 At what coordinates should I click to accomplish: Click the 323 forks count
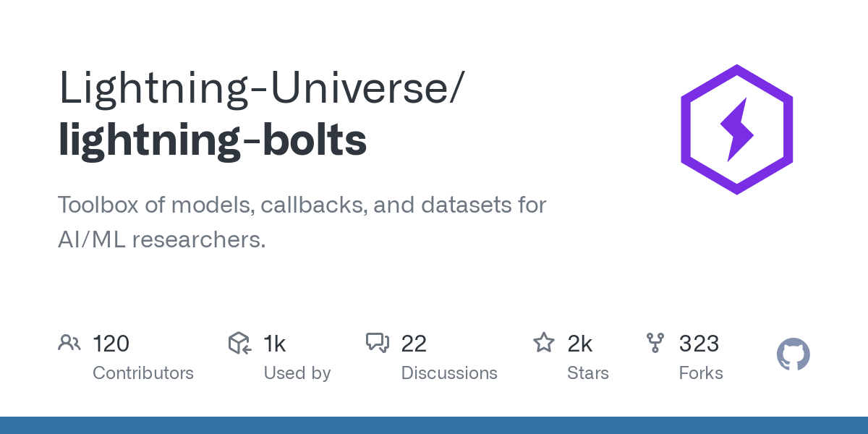699,344
